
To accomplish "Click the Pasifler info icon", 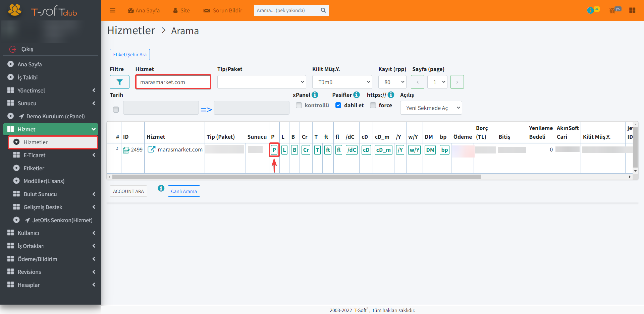I will coord(357,95).
